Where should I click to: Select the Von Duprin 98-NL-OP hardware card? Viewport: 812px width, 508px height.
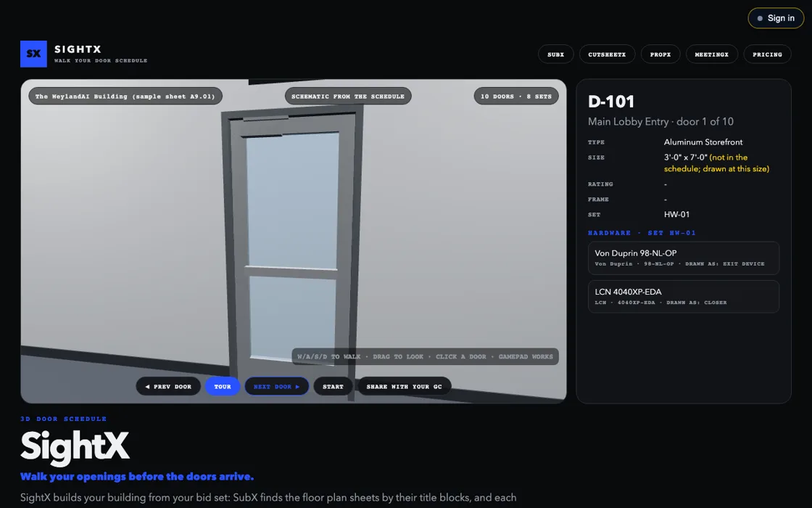(x=684, y=258)
